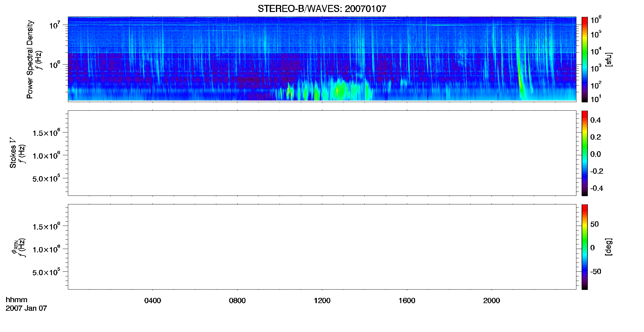
Task: Click 1.5×10^6 tick on Stokes V axis
Action: coord(46,132)
